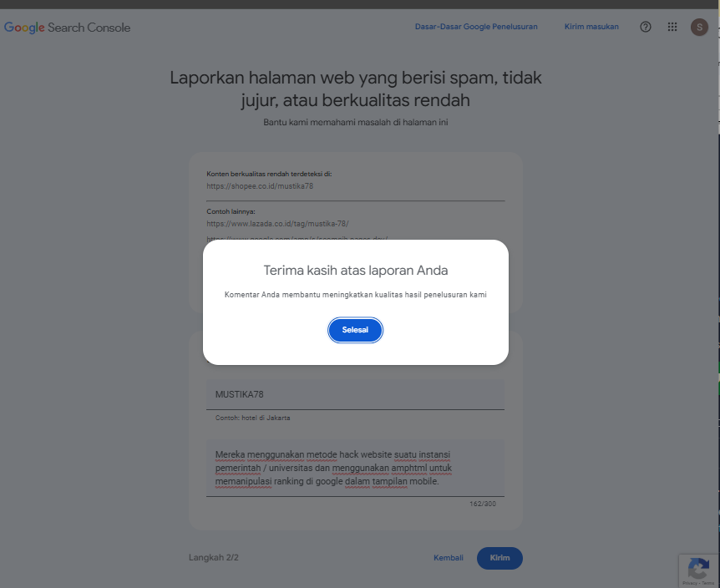Open the reCAPTCHA Privacy link
The height and width of the screenshot is (588, 720).
click(x=690, y=583)
